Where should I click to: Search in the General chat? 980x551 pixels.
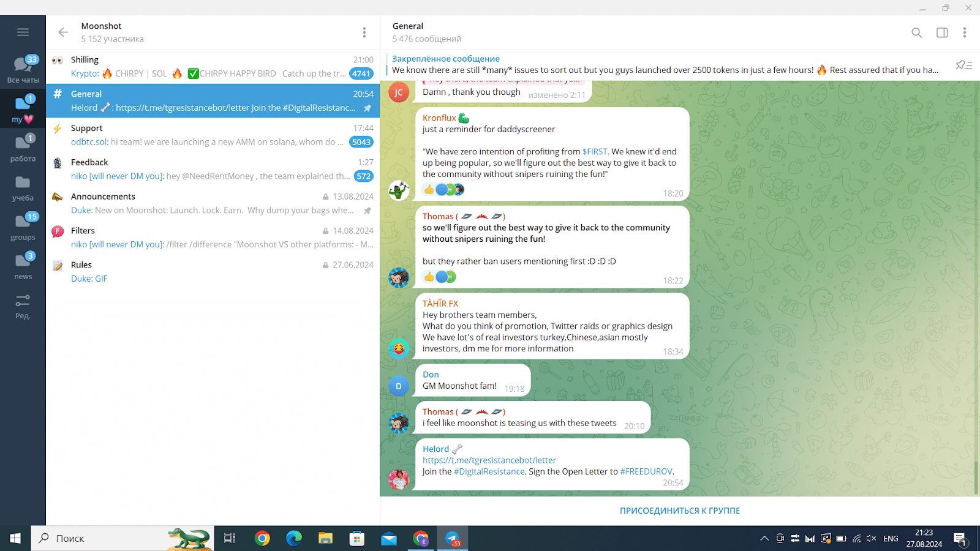[916, 32]
